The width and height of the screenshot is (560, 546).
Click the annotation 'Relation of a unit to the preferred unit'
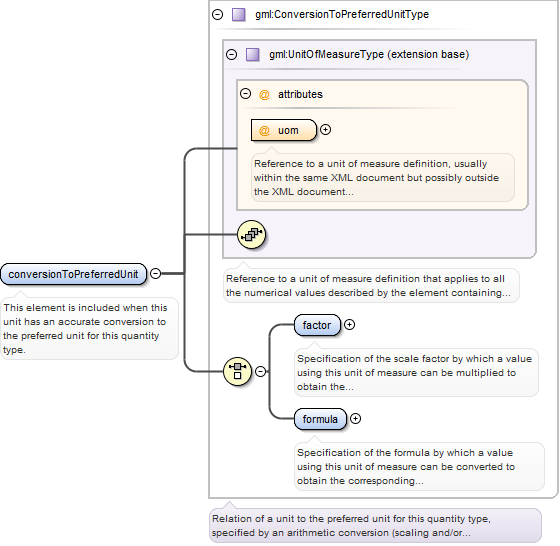pos(375,526)
